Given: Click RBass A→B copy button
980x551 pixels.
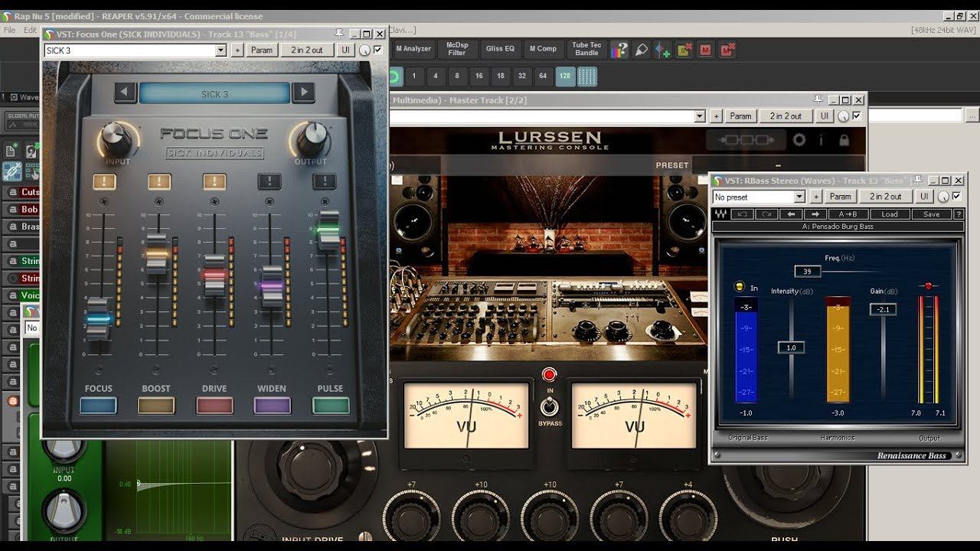Looking at the screenshot, I should tap(848, 214).
